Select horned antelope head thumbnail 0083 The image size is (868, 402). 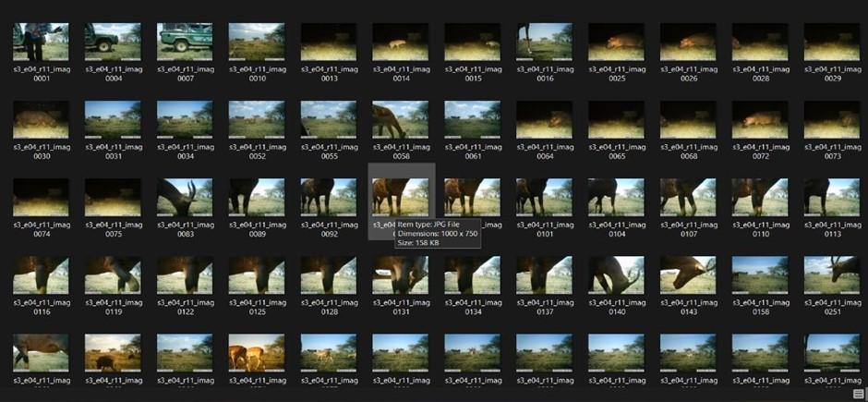(185, 197)
